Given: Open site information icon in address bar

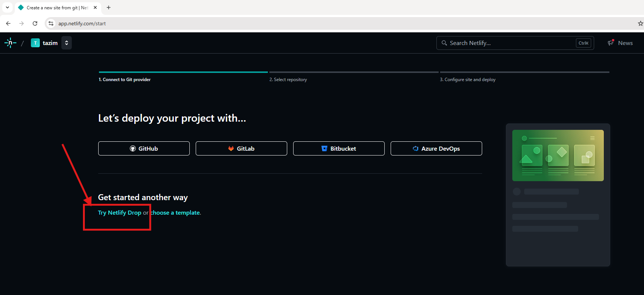Looking at the screenshot, I should [51, 23].
